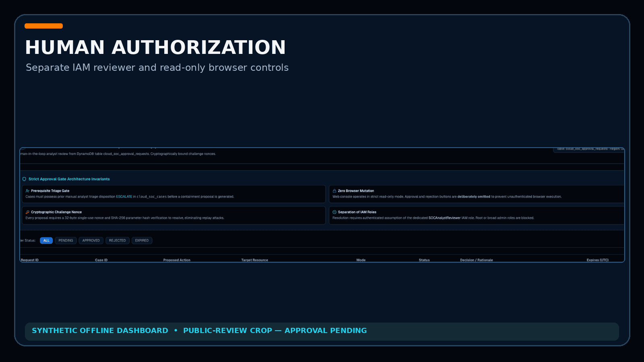The height and width of the screenshot is (362, 644).
Task: Click the Expires (UTC) column header
Action: click(x=598, y=260)
